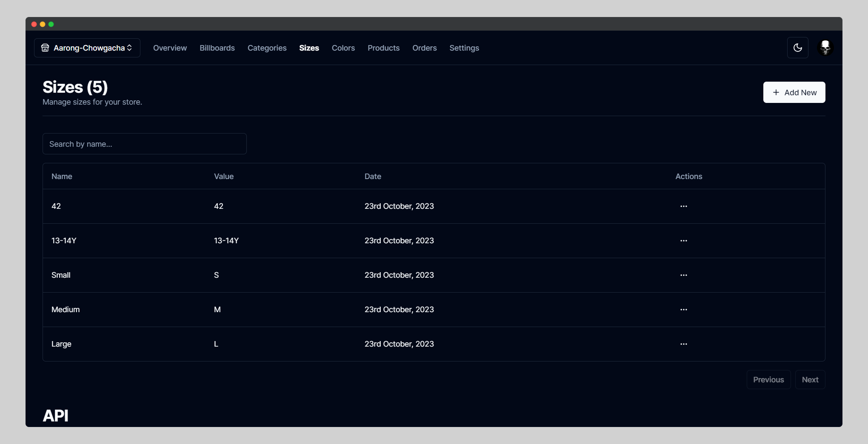Click the Previous pagination button
The width and height of the screenshot is (868, 444).
click(x=768, y=380)
